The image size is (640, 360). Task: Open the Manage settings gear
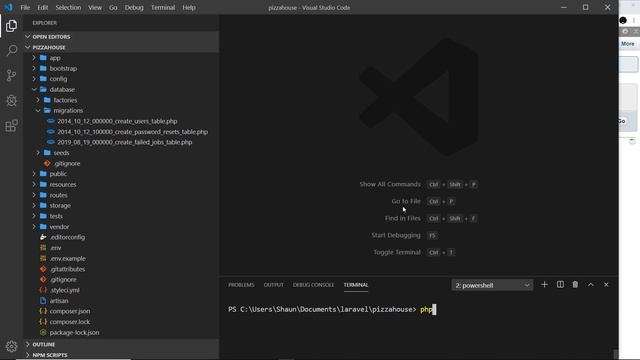tap(11, 346)
